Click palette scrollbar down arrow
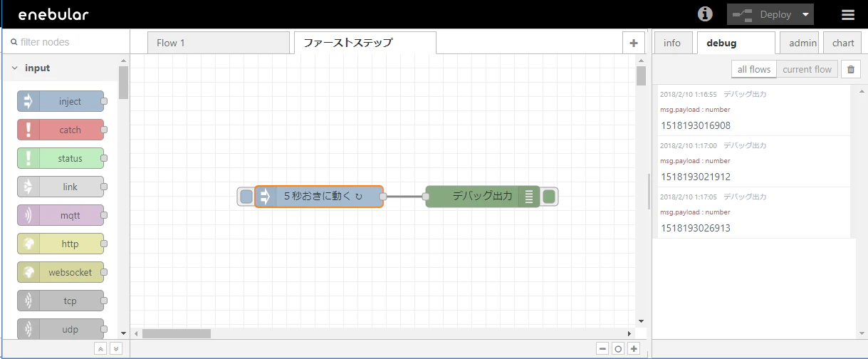The image size is (868, 359). [x=123, y=333]
